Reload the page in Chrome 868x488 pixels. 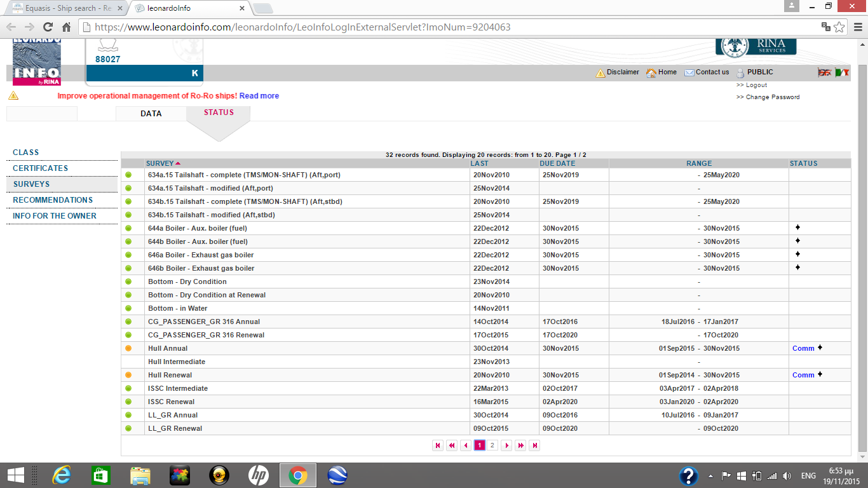48,27
